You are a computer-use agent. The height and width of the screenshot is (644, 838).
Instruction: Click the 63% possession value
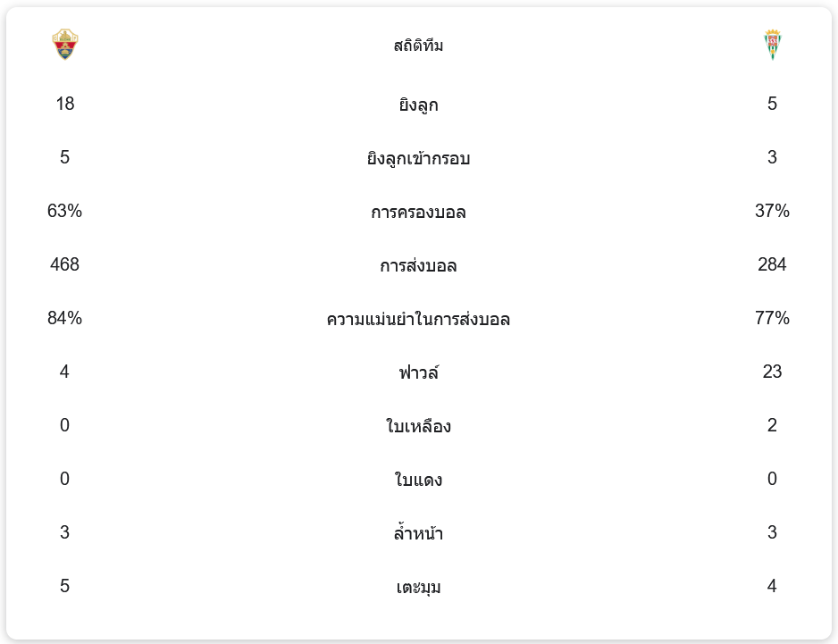pyautogui.click(x=65, y=211)
